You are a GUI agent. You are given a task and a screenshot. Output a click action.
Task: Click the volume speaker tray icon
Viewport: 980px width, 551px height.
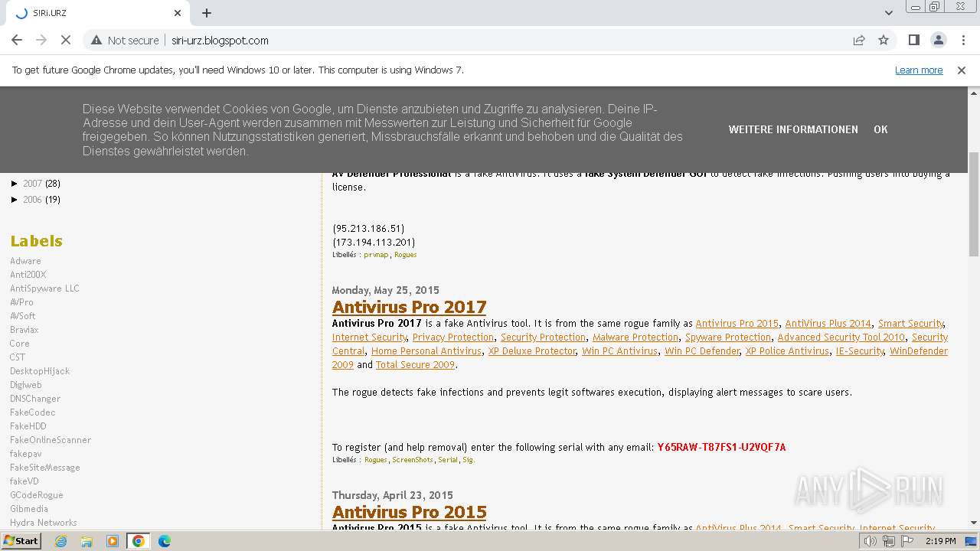coord(871,541)
